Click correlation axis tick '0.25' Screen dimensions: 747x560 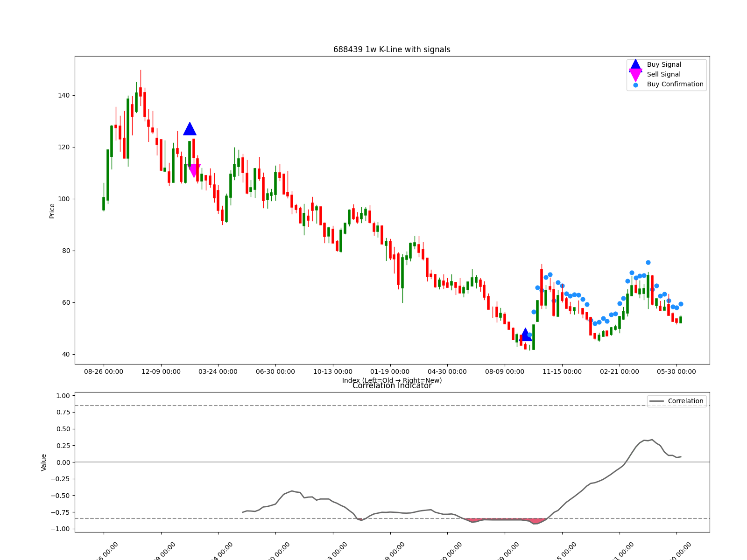pos(63,446)
